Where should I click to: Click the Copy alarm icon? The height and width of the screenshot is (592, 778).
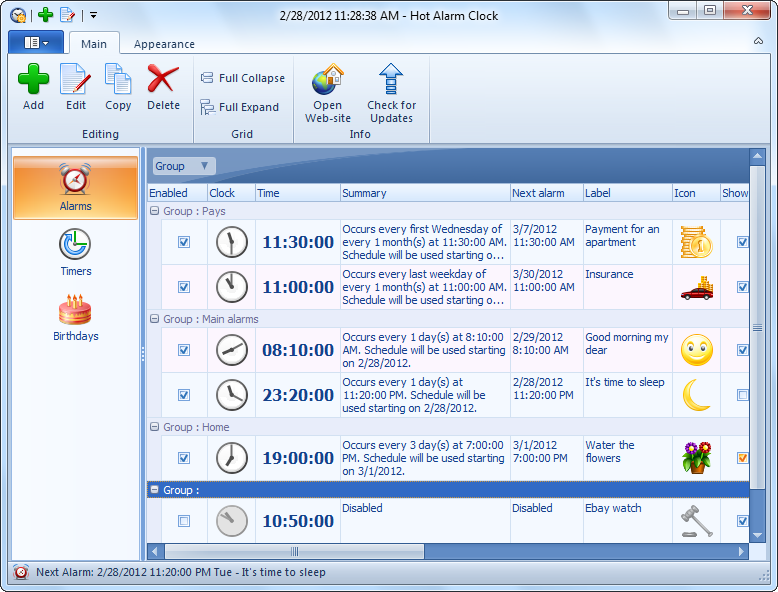(x=118, y=79)
